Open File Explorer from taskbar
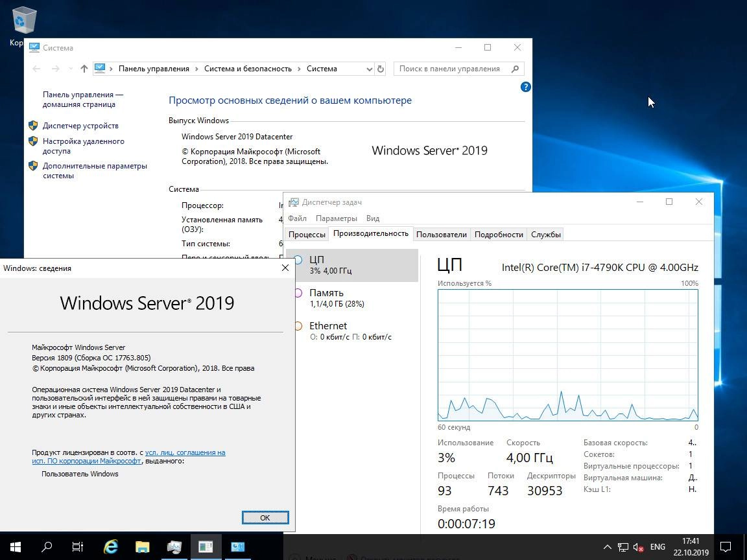The height and width of the screenshot is (560, 747). pos(142,546)
